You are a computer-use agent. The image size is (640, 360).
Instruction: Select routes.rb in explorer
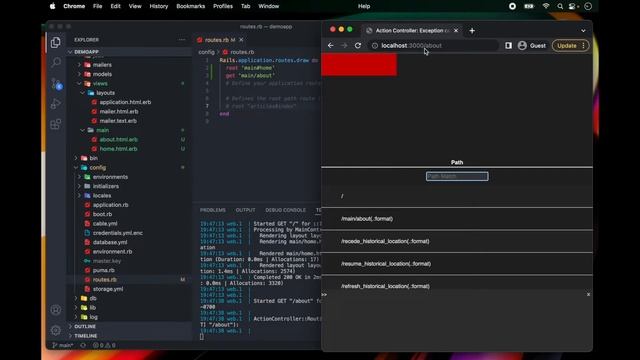(x=104, y=280)
